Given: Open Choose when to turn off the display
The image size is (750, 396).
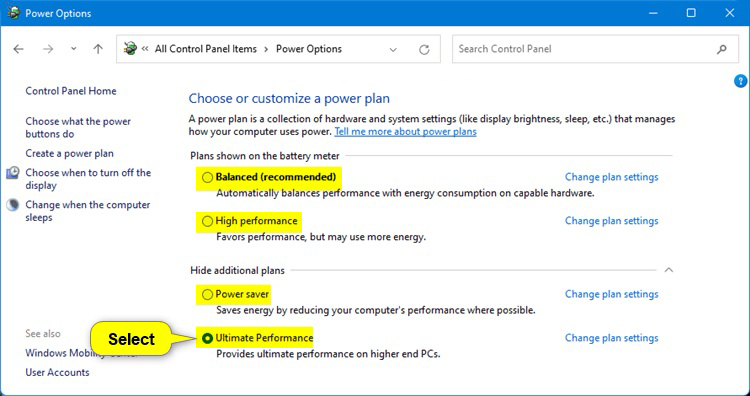Looking at the screenshot, I should click(x=88, y=179).
